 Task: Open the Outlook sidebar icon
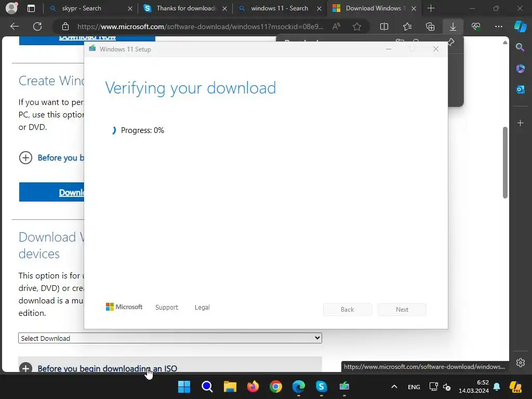pyautogui.click(x=520, y=89)
